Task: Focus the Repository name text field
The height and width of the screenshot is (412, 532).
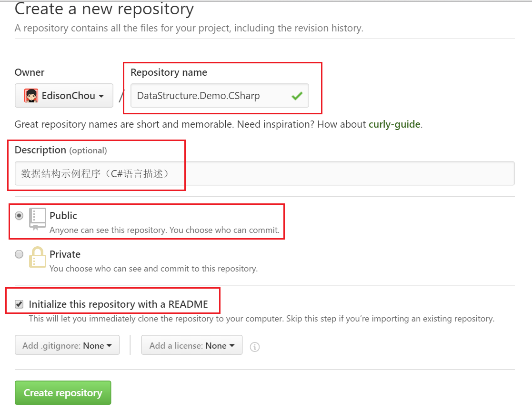Action: pos(210,96)
